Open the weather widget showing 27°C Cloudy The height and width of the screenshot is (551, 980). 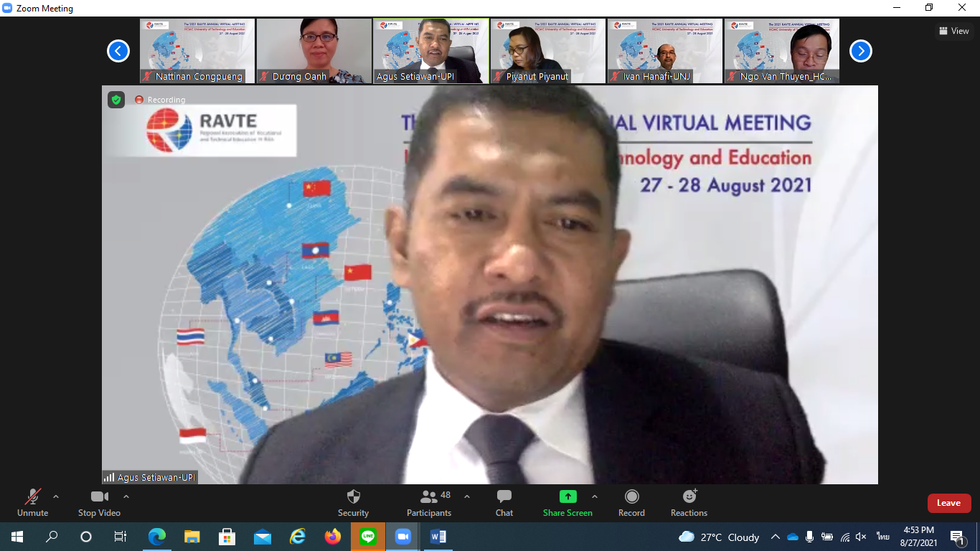(x=719, y=537)
